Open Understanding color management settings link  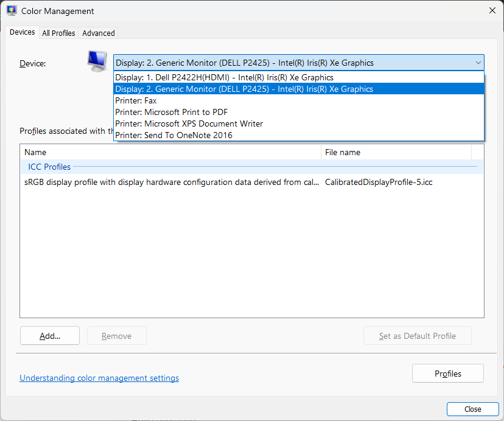tap(99, 378)
